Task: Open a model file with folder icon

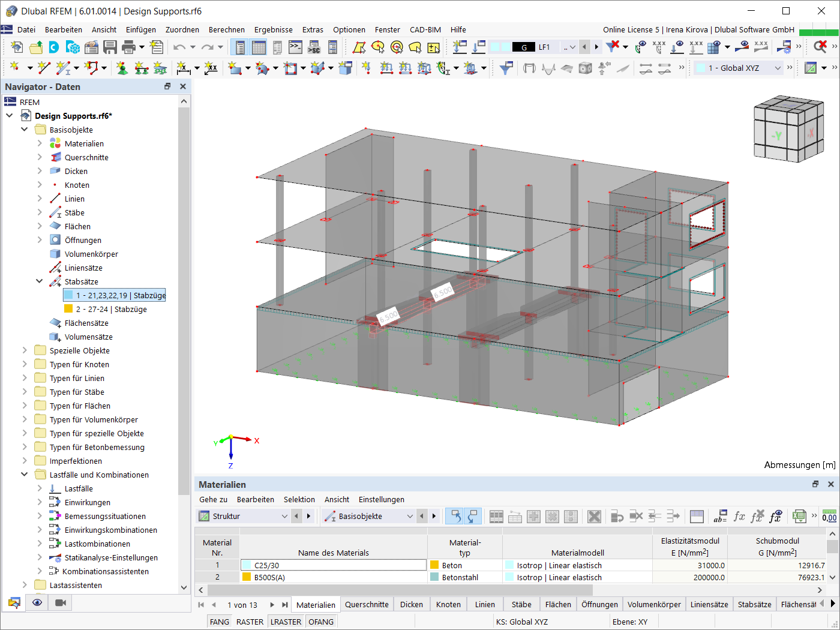Action: pyautogui.click(x=35, y=47)
